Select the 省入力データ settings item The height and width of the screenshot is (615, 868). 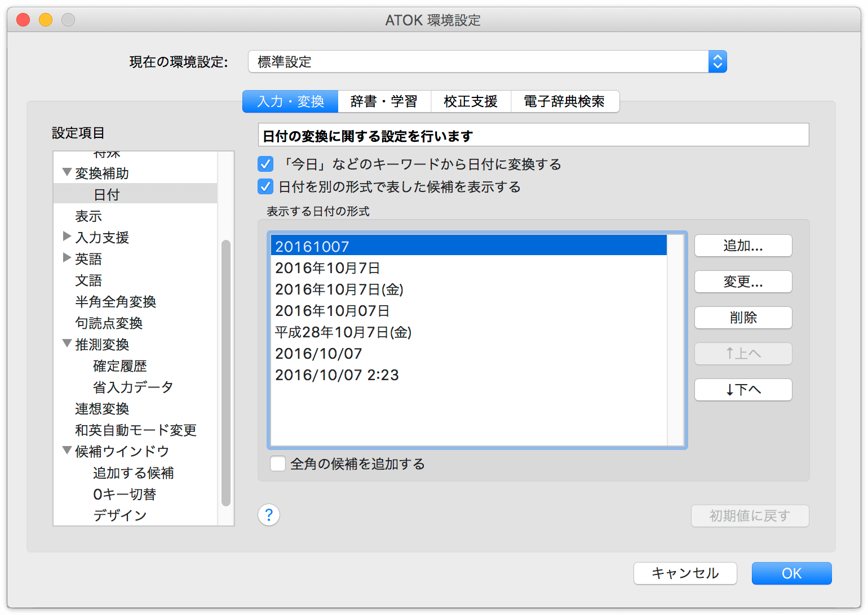[135, 387]
